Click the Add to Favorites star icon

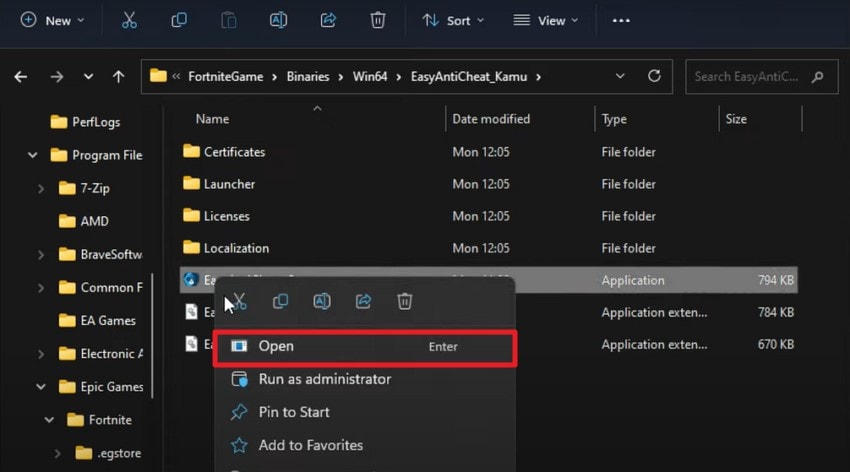pyautogui.click(x=239, y=445)
